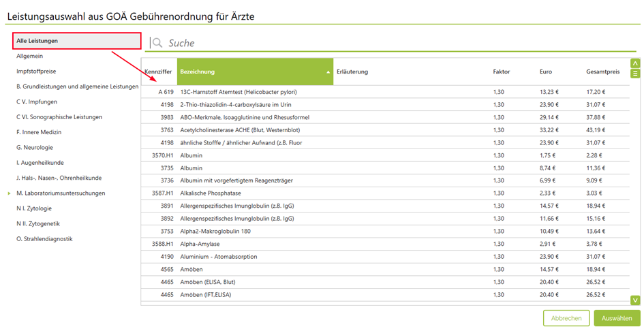Screen dimensions: 644x331
Task: Open N II. Zytogenetik category
Action: [x=38, y=223]
